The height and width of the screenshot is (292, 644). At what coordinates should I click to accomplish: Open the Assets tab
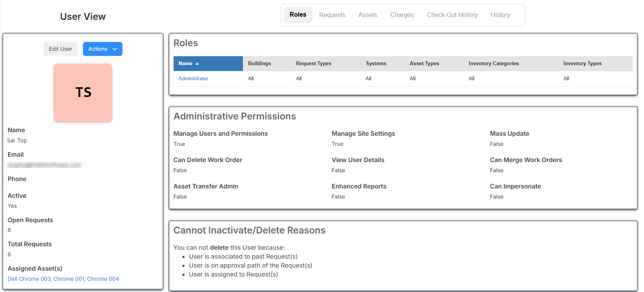coord(367,15)
